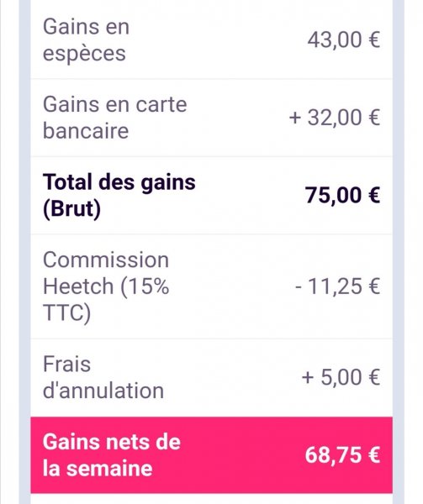This screenshot has height=504, width=423.
Task: Click the (Brut) text under Total des gains
Action: [71, 209]
